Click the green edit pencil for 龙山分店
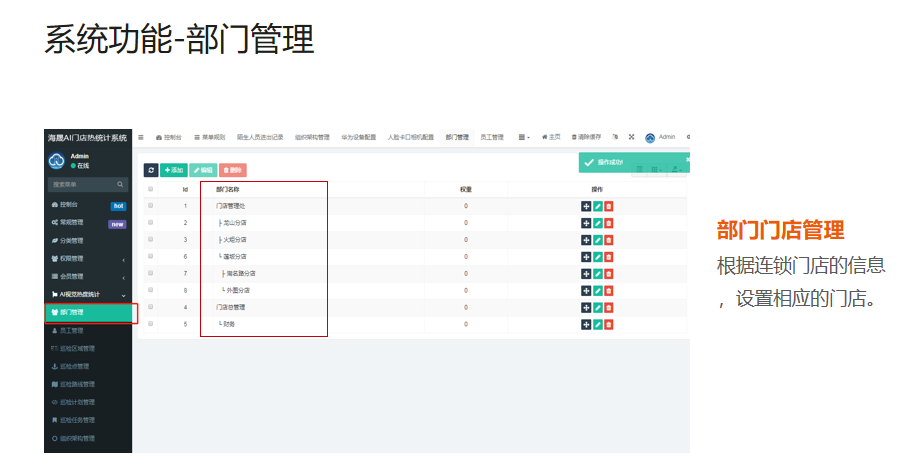This screenshot has height=475, width=902. point(598,223)
